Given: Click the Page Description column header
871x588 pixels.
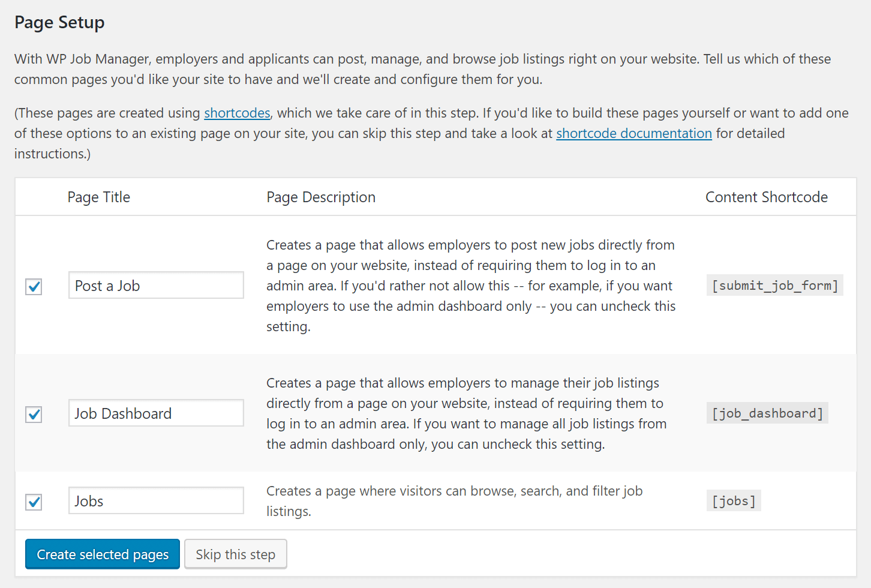Looking at the screenshot, I should point(321,197).
